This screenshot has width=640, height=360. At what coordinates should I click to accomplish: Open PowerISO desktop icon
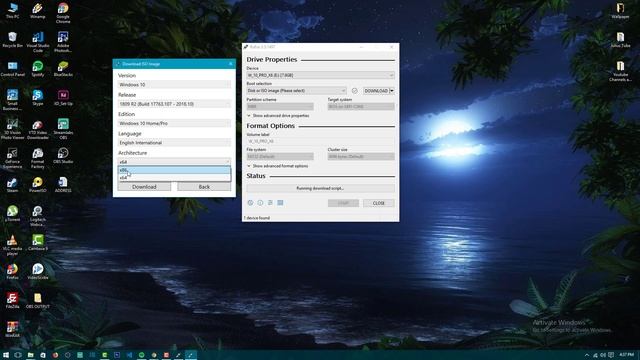(x=38, y=185)
